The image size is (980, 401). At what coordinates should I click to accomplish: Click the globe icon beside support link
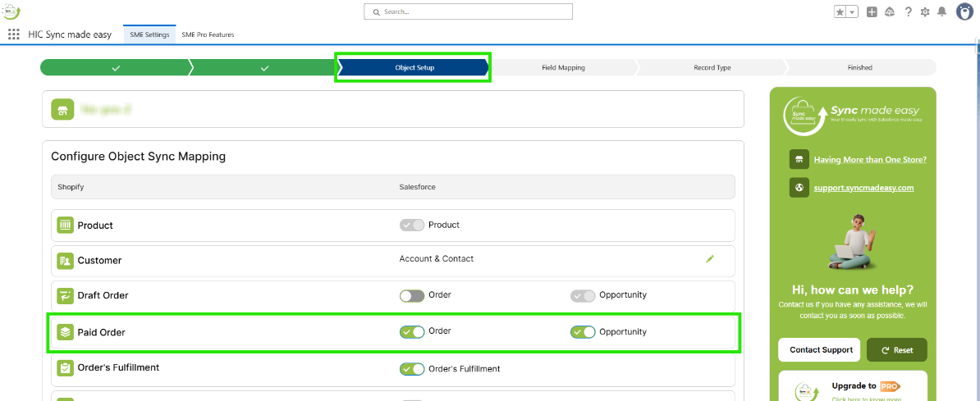799,188
